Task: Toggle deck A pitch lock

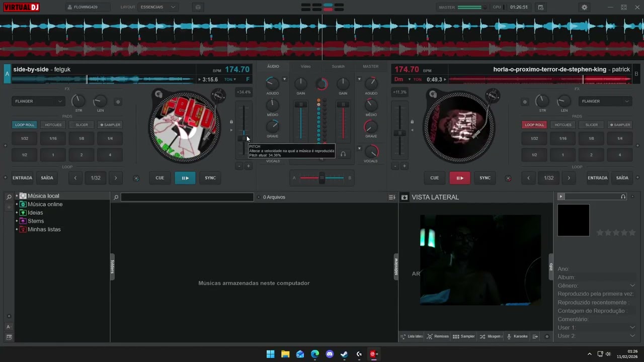Action: (x=231, y=122)
